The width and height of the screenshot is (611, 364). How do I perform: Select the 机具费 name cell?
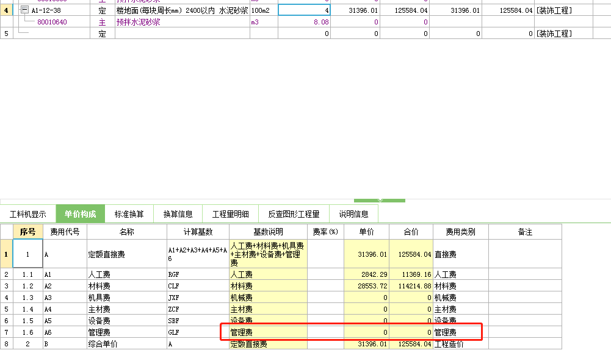126,298
